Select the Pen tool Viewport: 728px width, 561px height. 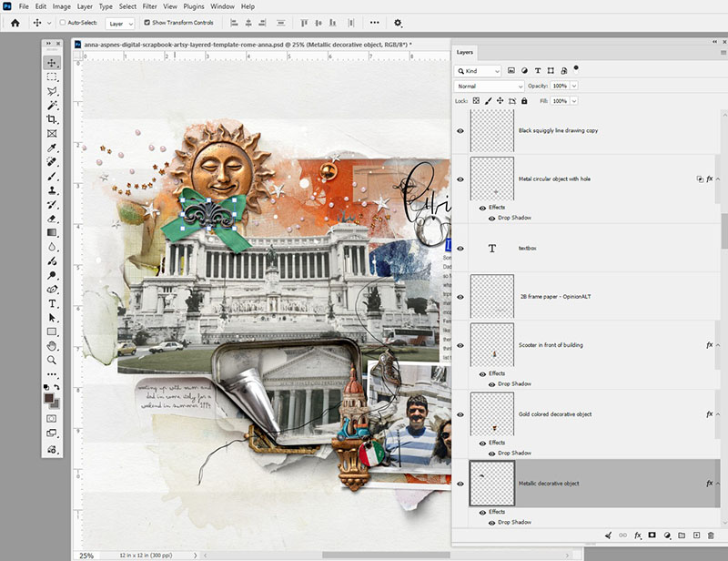tap(52, 289)
